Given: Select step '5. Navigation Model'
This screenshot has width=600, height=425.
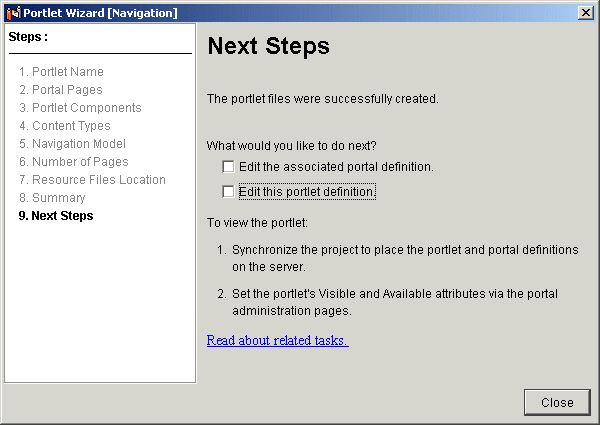Looking at the screenshot, I should [x=72, y=143].
